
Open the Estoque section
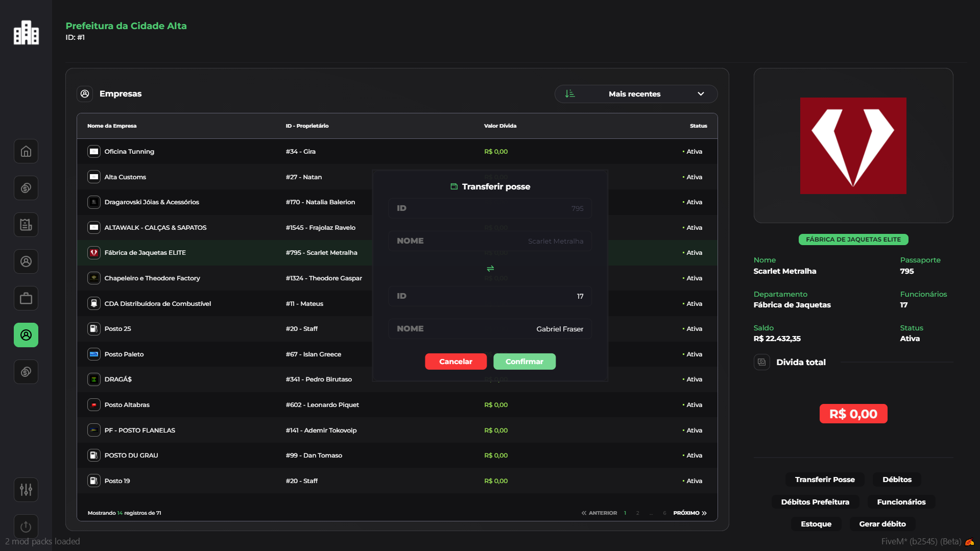(x=816, y=524)
